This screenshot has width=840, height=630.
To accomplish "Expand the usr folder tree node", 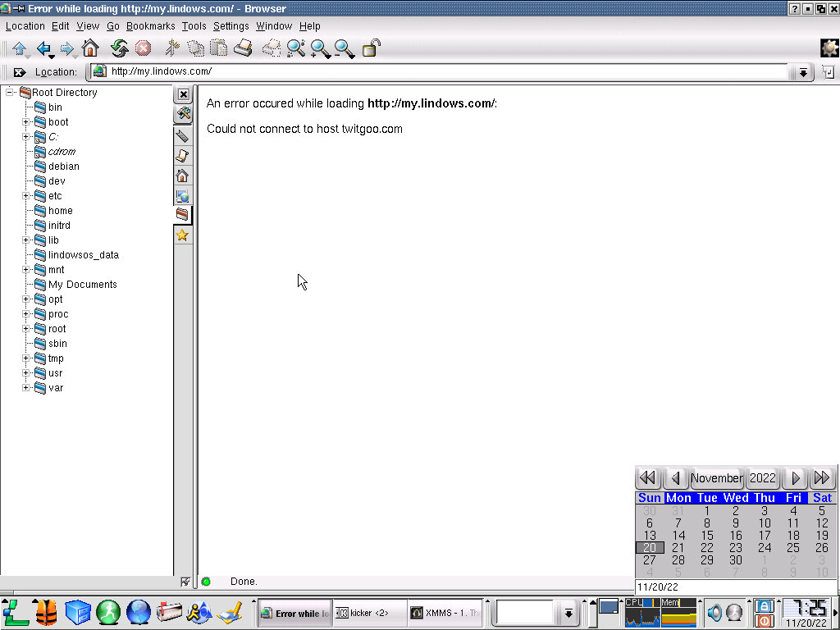I will coord(25,373).
